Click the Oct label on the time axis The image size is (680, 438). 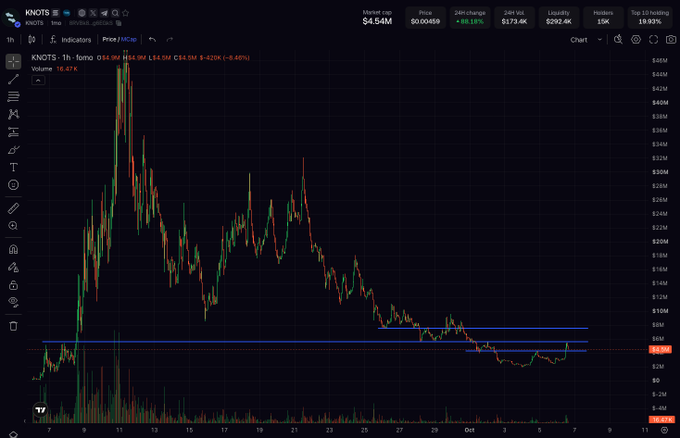pyautogui.click(x=469, y=430)
